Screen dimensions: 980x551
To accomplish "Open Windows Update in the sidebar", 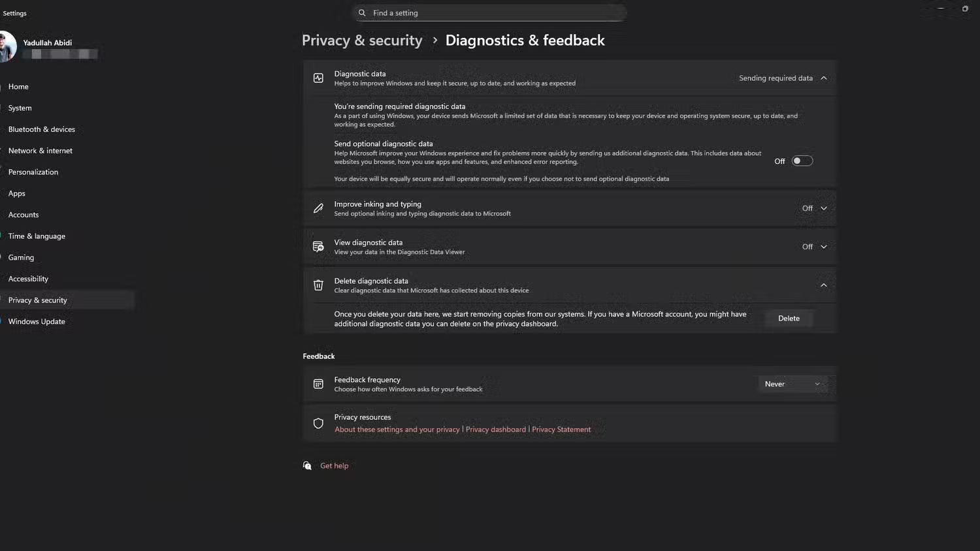I will coord(37,321).
